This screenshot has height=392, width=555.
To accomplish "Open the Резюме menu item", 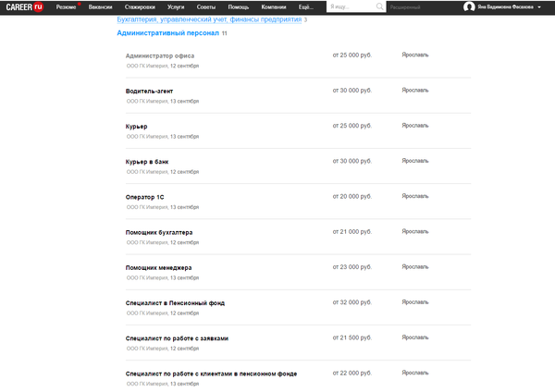I will coord(67,6).
